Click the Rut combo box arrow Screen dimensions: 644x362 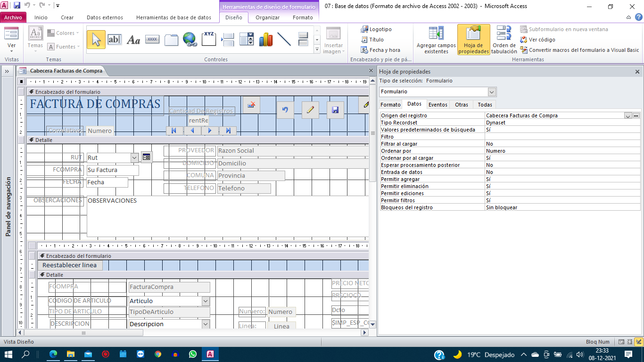click(134, 157)
